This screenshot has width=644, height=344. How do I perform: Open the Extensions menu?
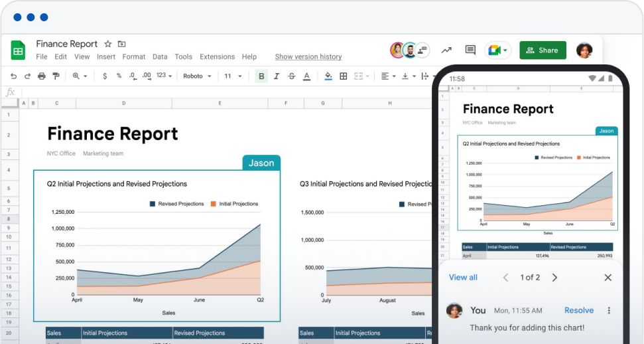217,57
